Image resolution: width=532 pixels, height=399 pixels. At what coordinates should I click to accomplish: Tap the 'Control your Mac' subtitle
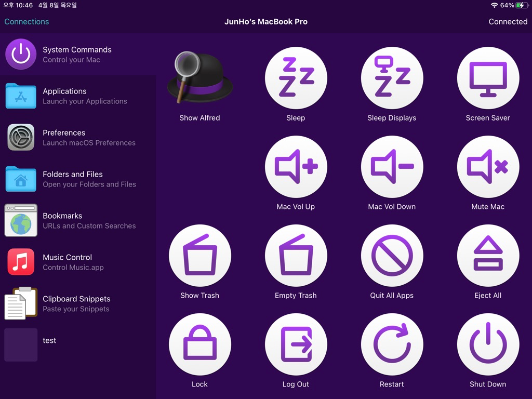71,60
